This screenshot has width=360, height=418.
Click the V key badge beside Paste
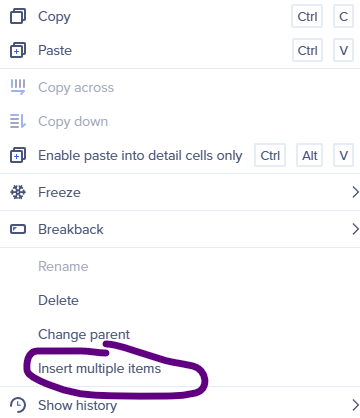(x=343, y=50)
